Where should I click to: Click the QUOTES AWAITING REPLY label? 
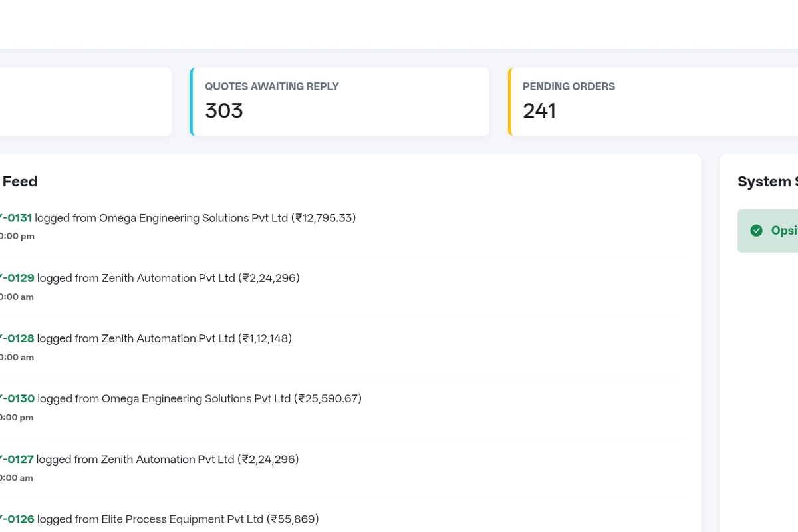pyautogui.click(x=272, y=86)
